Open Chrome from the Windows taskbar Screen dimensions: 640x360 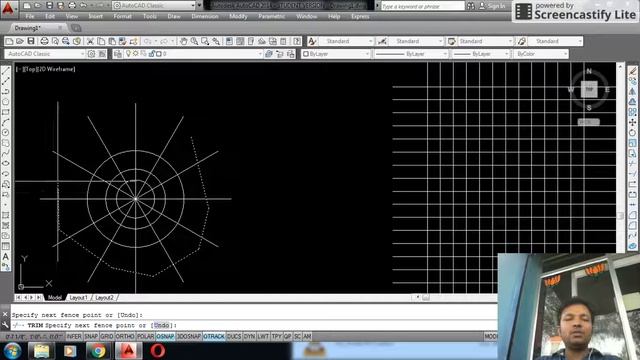(x=98, y=351)
